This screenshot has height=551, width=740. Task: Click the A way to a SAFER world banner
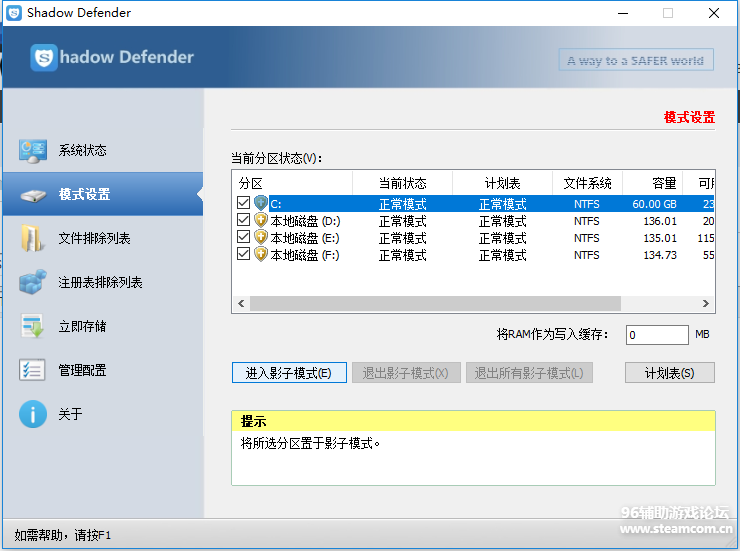click(x=636, y=60)
